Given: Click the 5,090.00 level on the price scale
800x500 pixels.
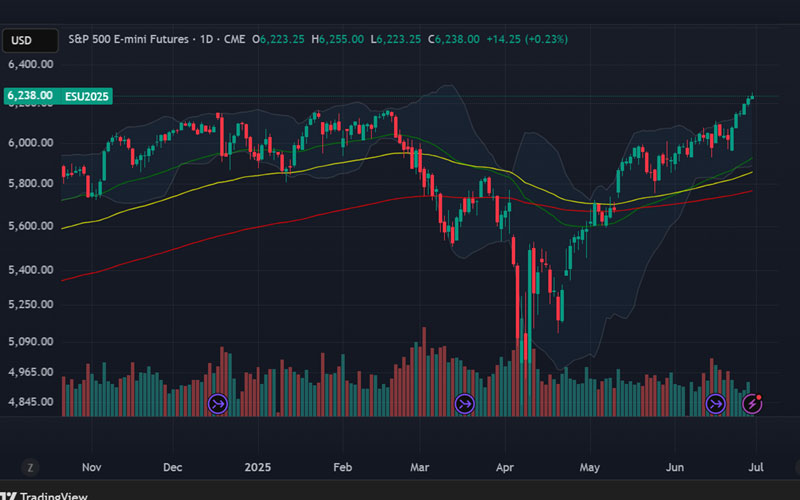Looking at the screenshot, I should pyautogui.click(x=29, y=342).
